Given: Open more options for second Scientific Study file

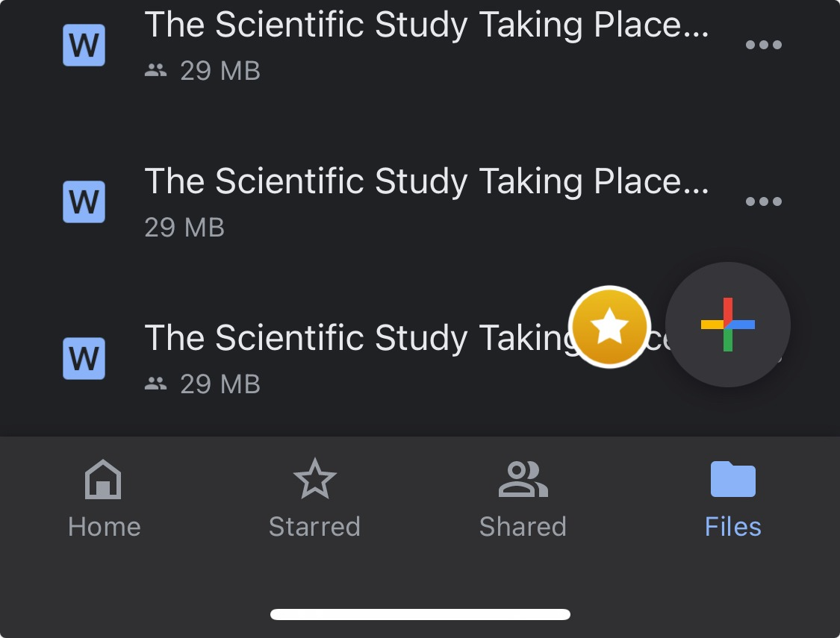Looking at the screenshot, I should [x=763, y=201].
